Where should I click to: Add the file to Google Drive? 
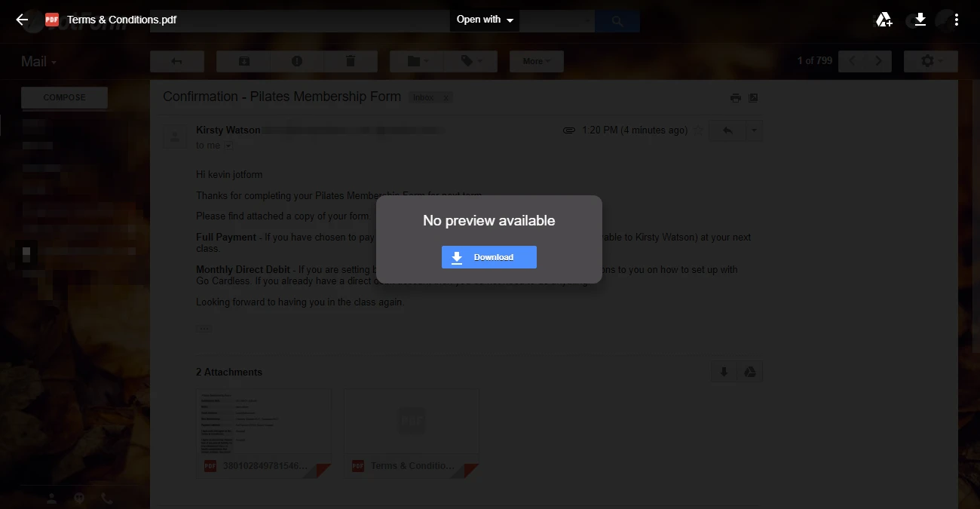pos(884,20)
